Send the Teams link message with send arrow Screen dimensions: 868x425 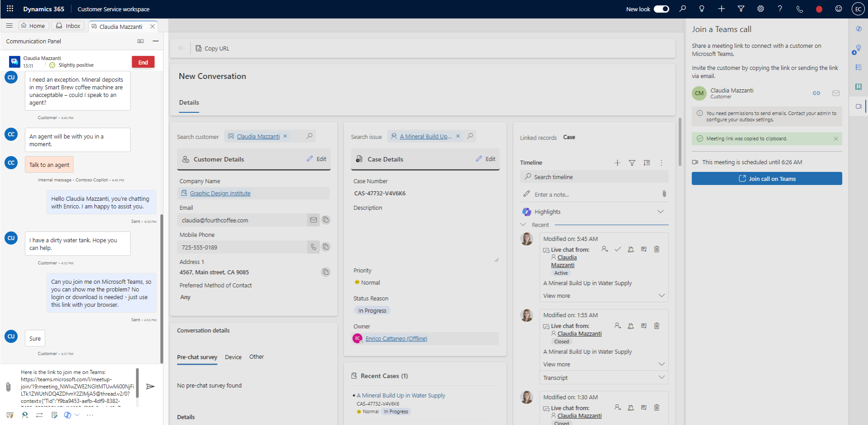[150, 386]
